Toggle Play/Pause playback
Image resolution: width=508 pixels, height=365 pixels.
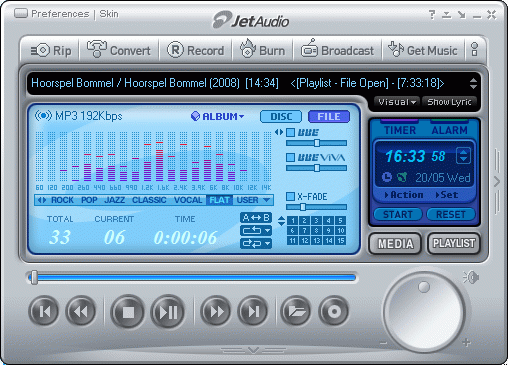168,312
